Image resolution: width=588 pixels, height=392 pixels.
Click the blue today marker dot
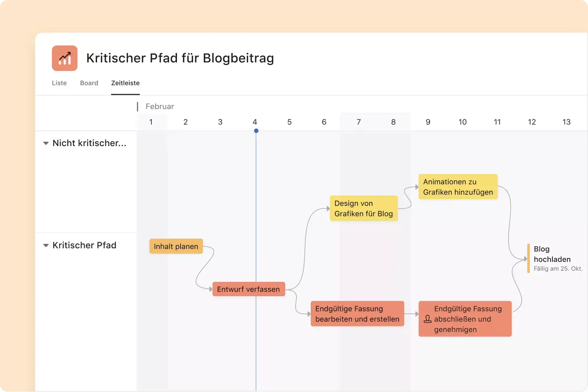256,131
